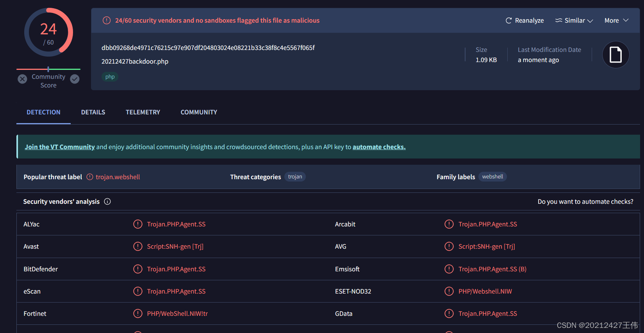
Task: Switch to the DETECTION tab
Action: pos(43,112)
